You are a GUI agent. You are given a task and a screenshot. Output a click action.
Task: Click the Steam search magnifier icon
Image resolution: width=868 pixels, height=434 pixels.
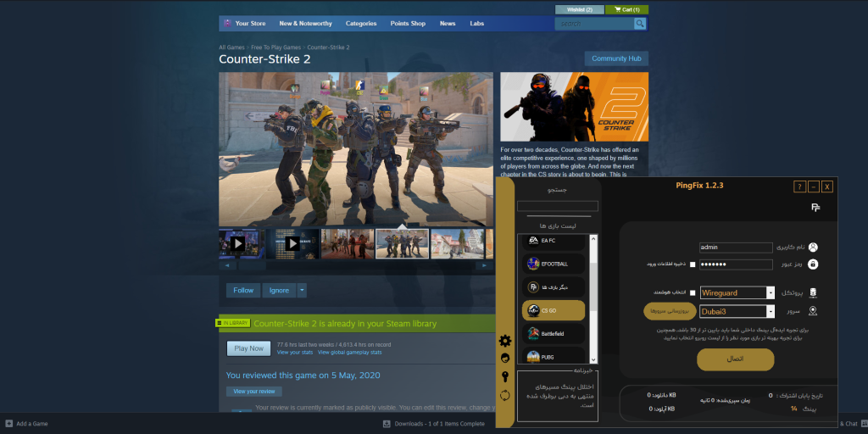pyautogui.click(x=640, y=24)
